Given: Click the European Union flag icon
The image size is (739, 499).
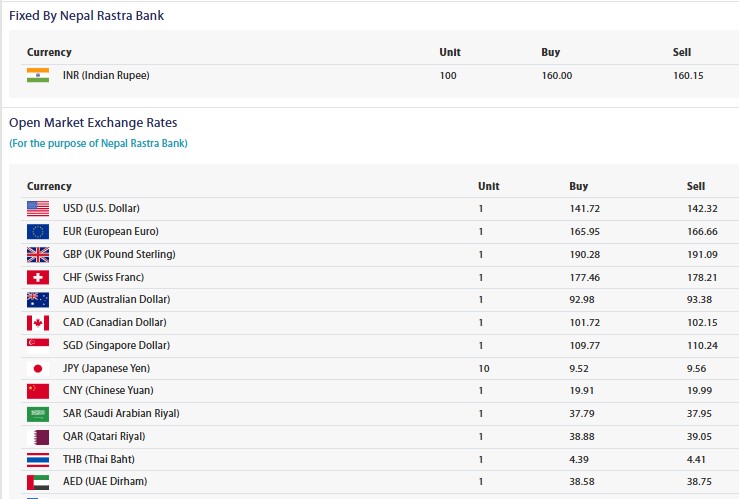Looking at the screenshot, I should coord(38,231).
